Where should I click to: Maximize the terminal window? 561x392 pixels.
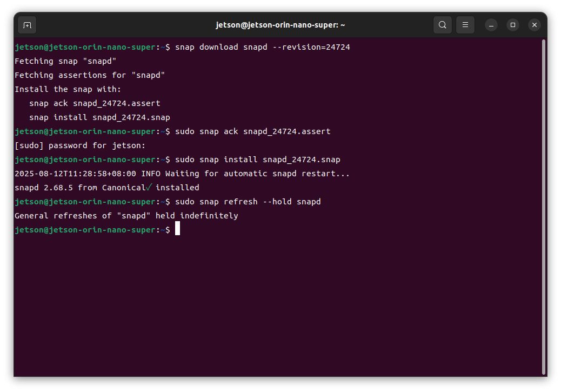tap(512, 25)
